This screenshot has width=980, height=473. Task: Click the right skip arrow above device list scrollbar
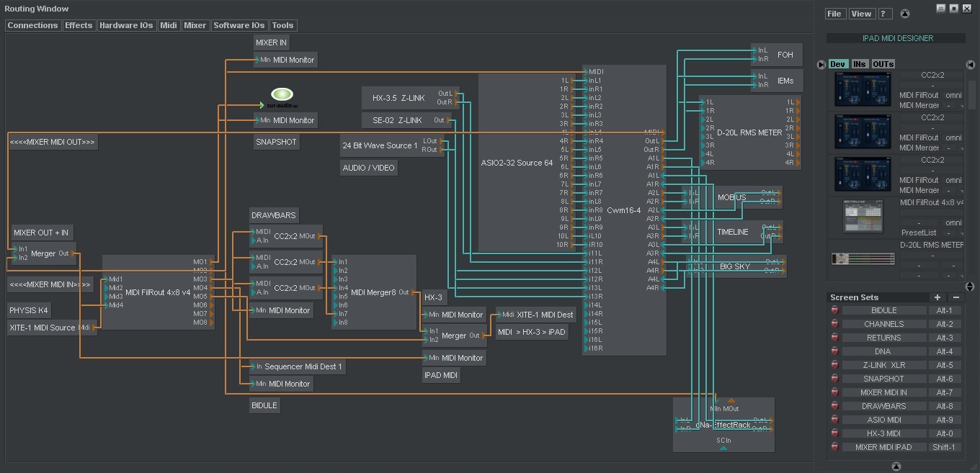pyautogui.click(x=970, y=64)
